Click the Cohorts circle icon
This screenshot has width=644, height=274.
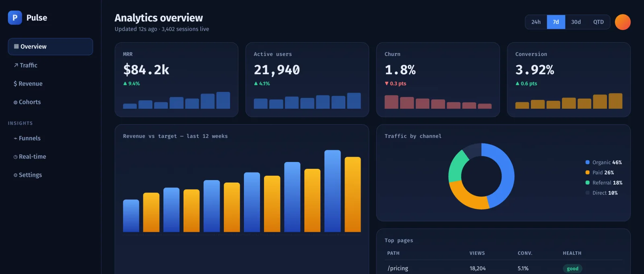pos(15,102)
